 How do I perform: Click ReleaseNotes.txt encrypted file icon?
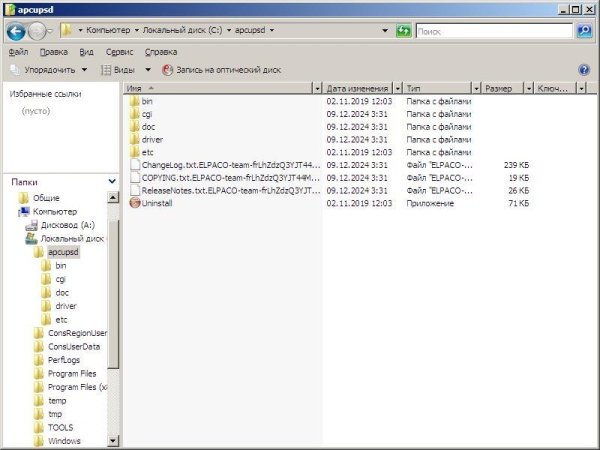(x=135, y=190)
